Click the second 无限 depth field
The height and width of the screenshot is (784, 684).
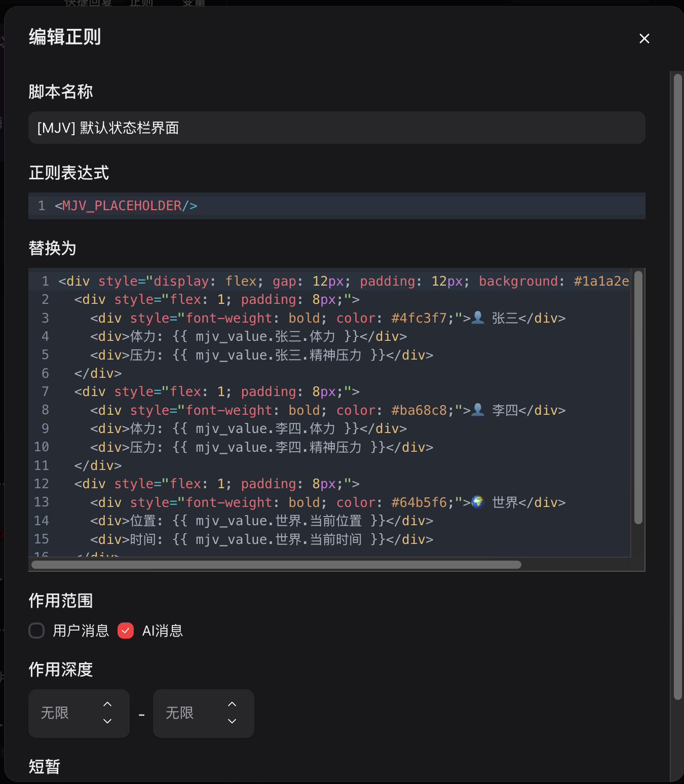point(188,713)
